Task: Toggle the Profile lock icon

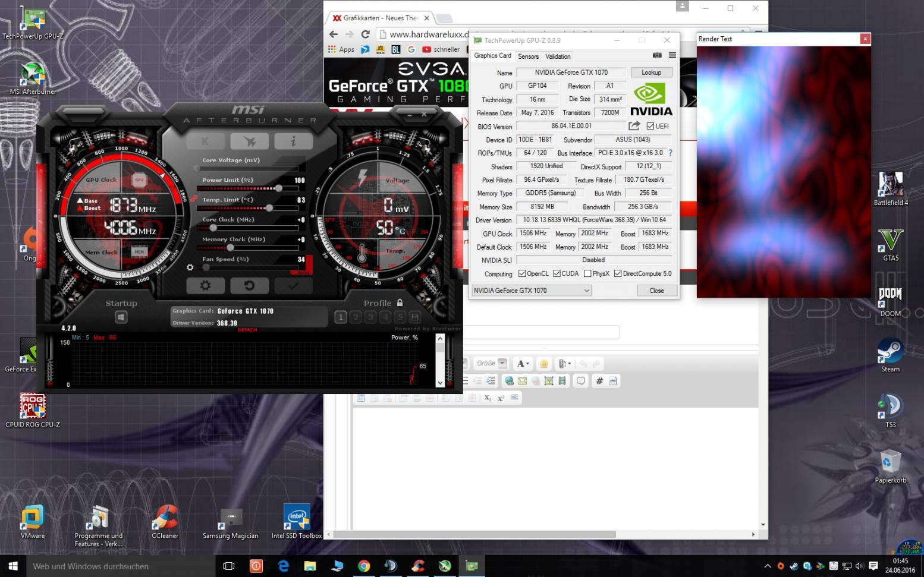Action: click(x=400, y=302)
